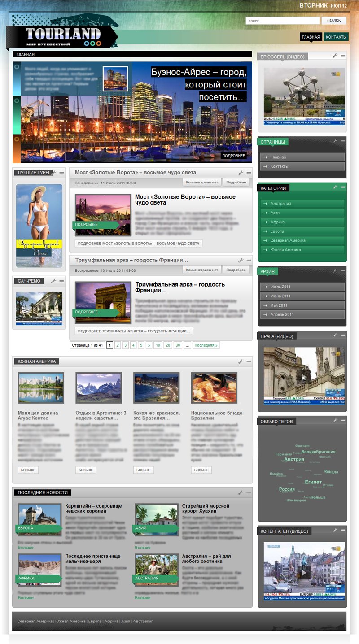Open the Главная navigation tab
359x644 pixels.
(x=311, y=37)
